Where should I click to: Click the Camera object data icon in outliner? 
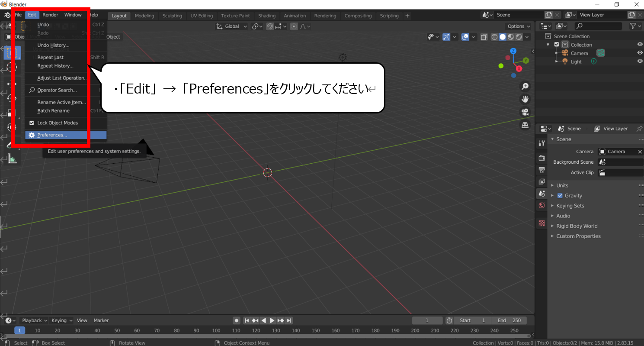600,53
